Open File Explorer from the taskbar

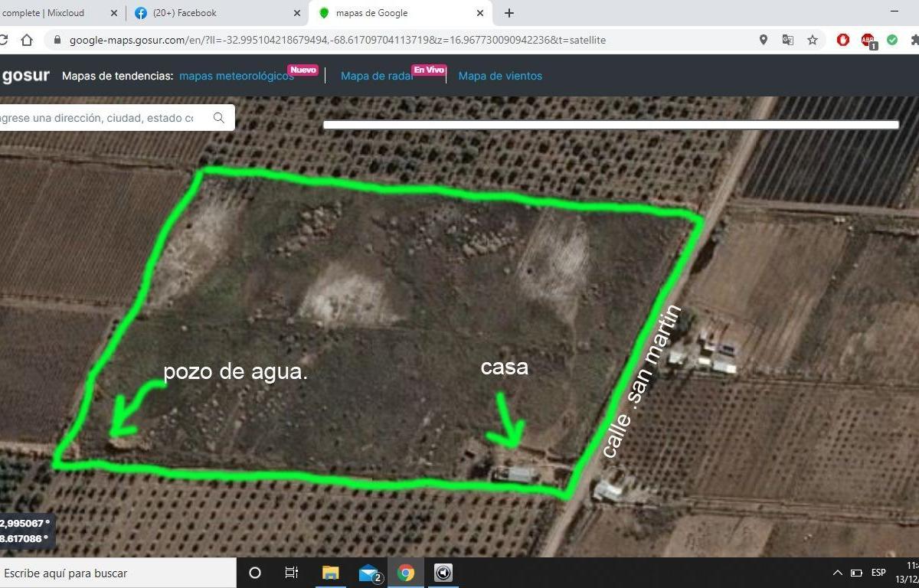click(x=330, y=573)
